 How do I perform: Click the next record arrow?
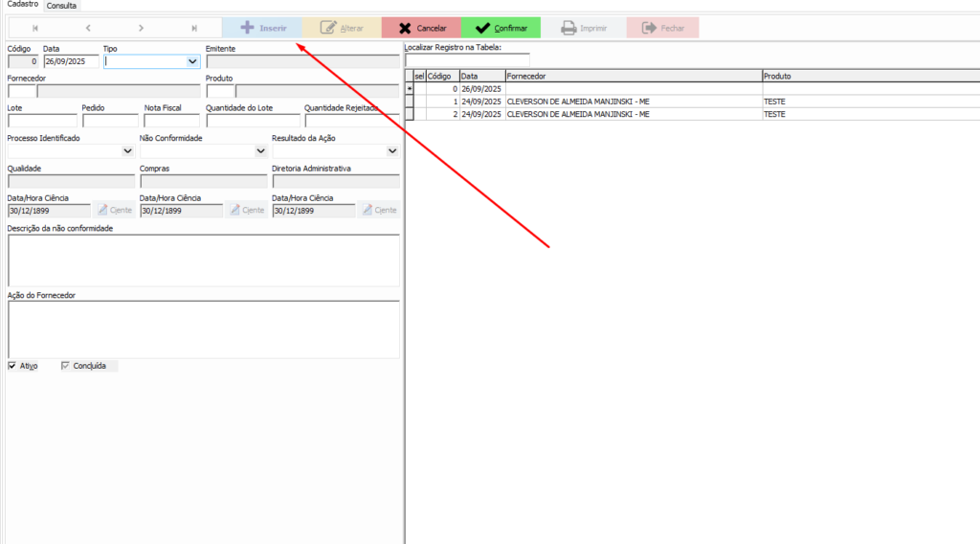point(142,29)
